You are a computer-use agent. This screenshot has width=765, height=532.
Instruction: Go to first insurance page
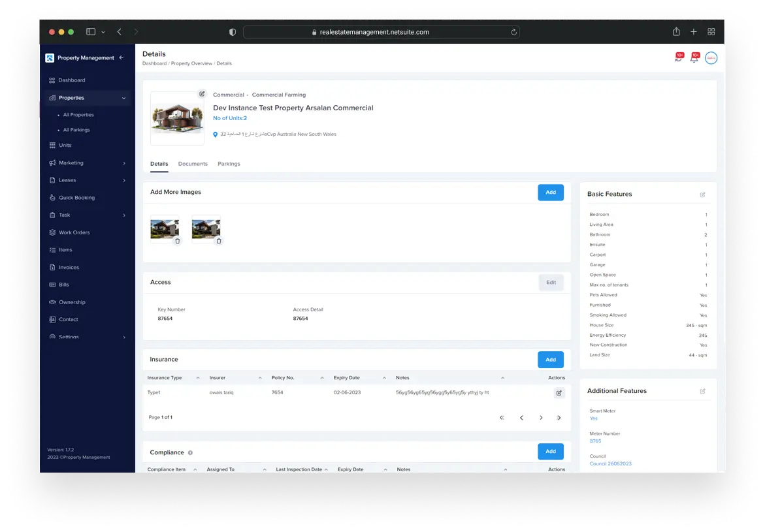click(x=502, y=418)
